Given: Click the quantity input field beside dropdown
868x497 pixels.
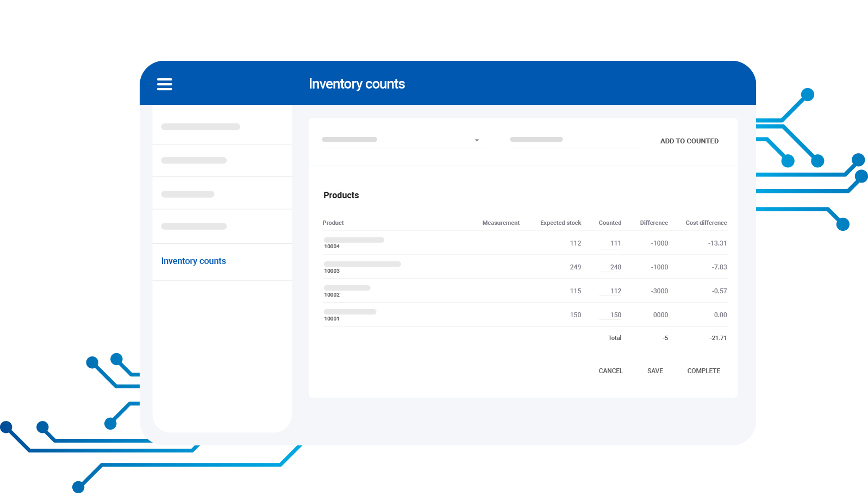Looking at the screenshot, I should (574, 141).
